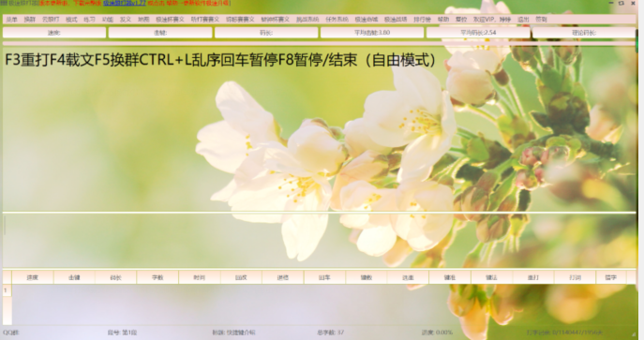Click the 字数 column header
Viewport: 644px width, 340px height.
pyautogui.click(x=157, y=277)
